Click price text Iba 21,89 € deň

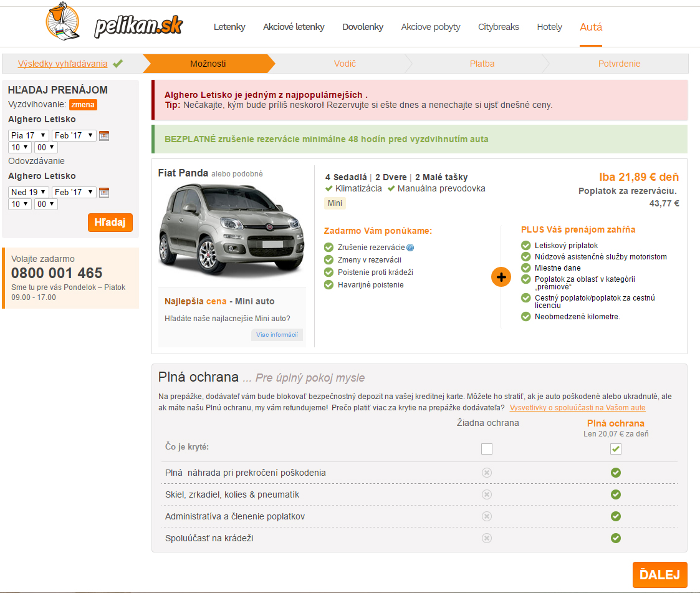tap(639, 177)
